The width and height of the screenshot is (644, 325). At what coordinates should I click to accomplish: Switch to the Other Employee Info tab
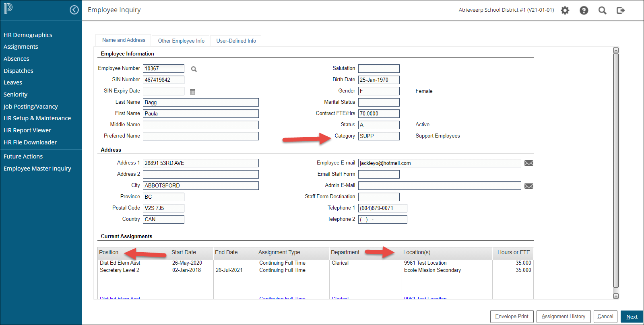point(181,41)
